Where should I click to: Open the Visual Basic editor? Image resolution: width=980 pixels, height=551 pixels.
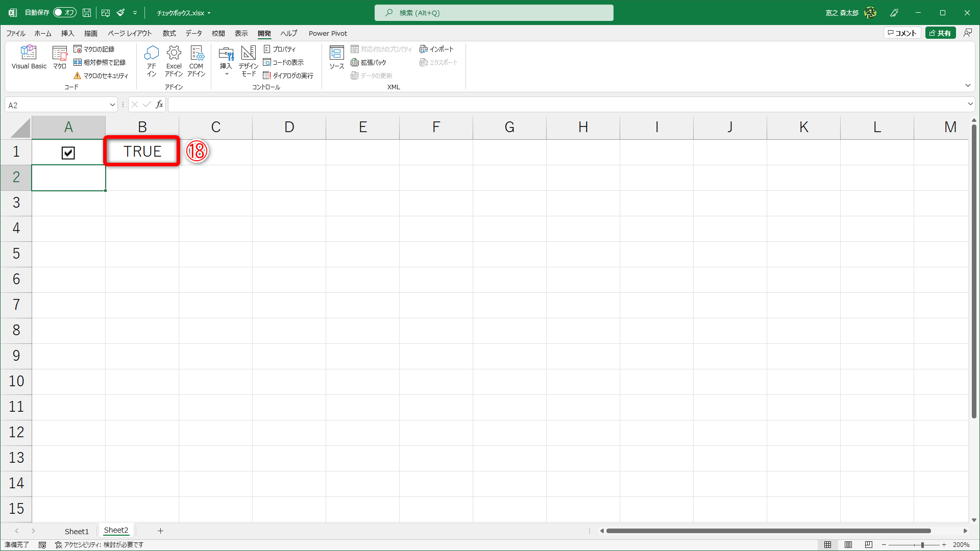tap(29, 57)
